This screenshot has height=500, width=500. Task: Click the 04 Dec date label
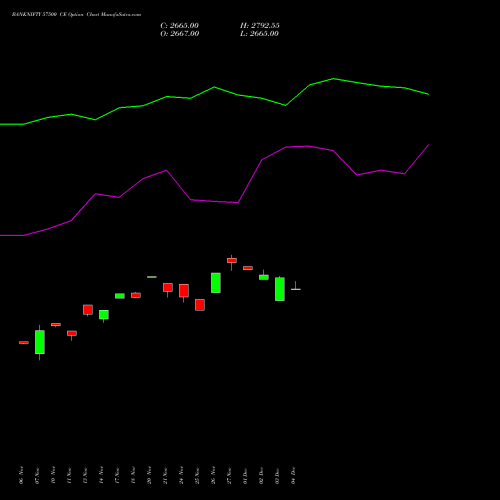(x=294, y=475)
